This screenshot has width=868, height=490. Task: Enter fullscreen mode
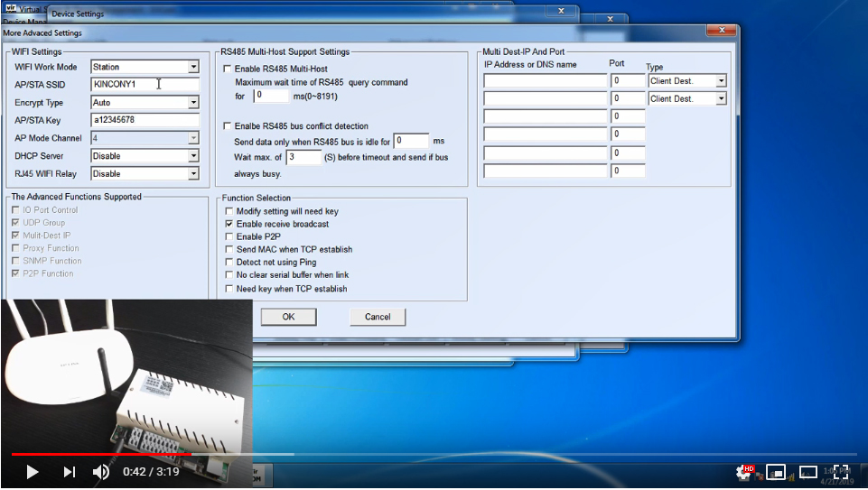840,472
